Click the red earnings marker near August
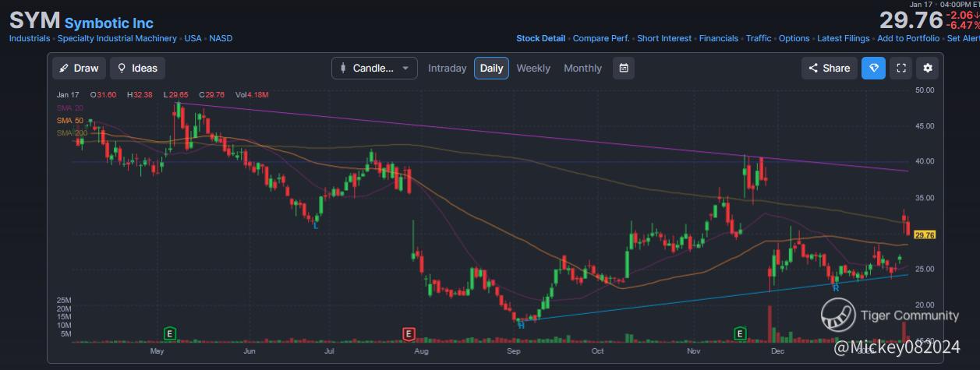The image size is (980, 370). click(408, 334)
